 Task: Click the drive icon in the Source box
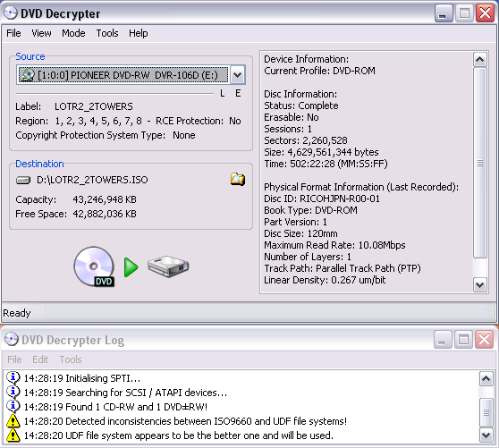[28, 75]
